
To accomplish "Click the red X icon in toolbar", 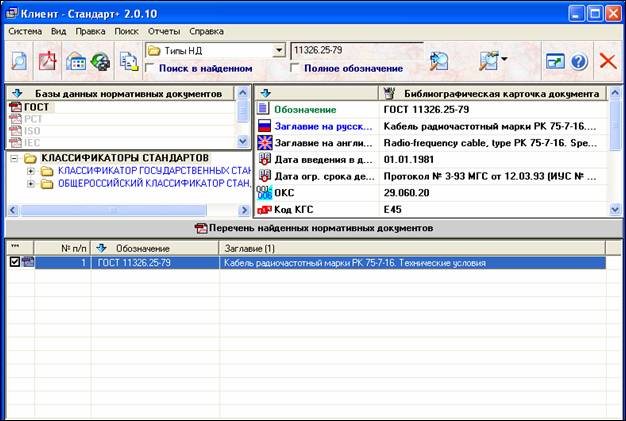I will pos(607,61).
